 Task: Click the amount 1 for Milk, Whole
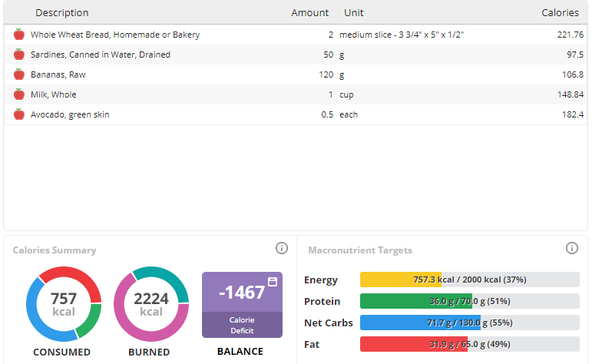pyautogui.click(x=330, y=94)
